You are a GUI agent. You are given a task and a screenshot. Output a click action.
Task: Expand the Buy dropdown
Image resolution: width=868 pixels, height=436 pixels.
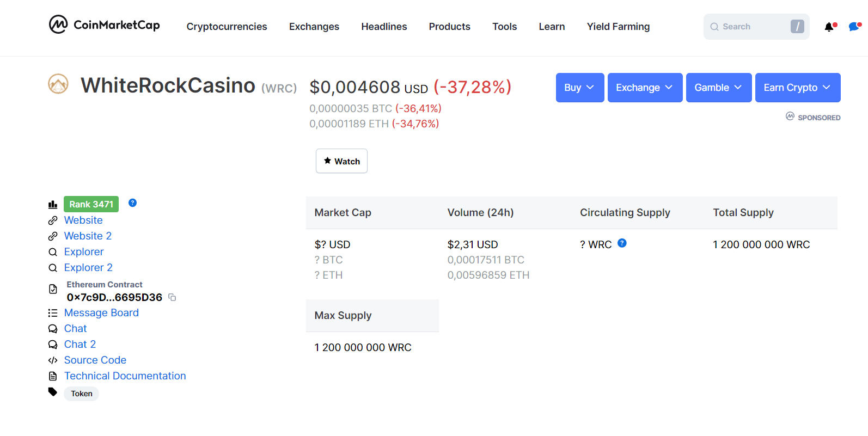pos(579,88)
